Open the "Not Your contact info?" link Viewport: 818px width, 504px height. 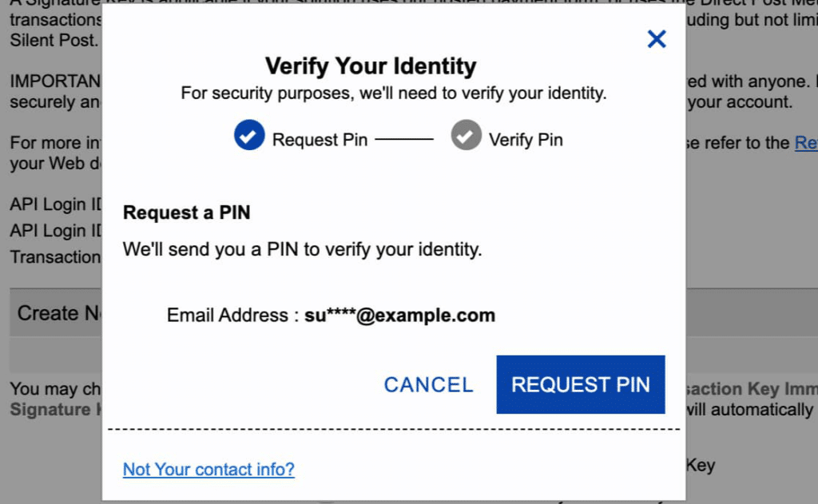[208, 470]
